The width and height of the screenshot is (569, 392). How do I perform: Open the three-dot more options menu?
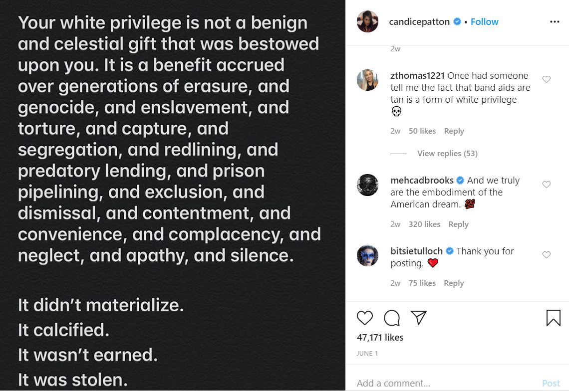click(x=555, y=22)
